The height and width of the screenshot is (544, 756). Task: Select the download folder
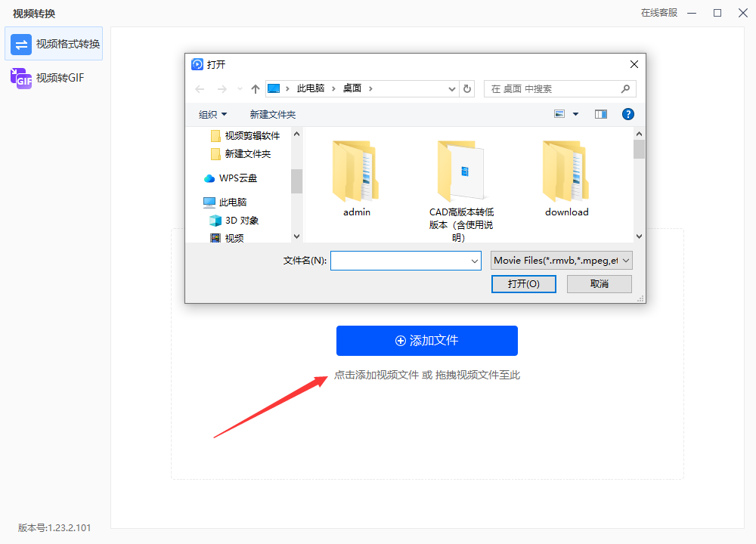pos(566,179)
